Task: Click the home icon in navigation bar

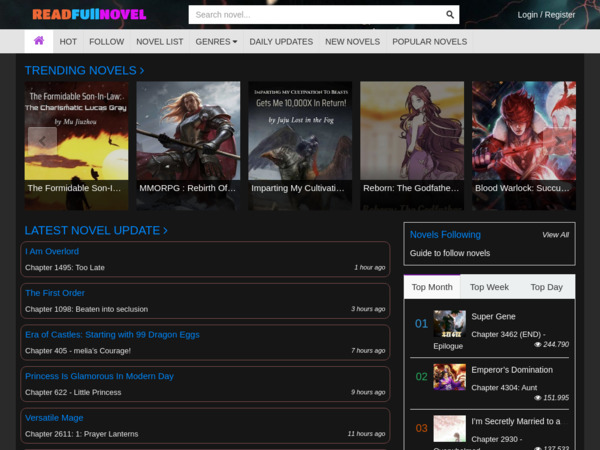Action: pos(39,41)
